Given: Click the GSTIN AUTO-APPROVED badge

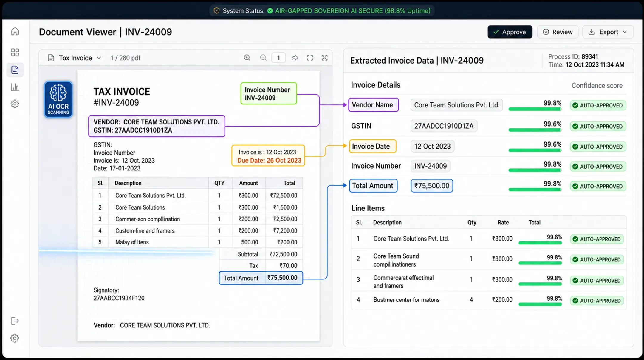Looking at the screenshot, I should (x=598, y=126).
